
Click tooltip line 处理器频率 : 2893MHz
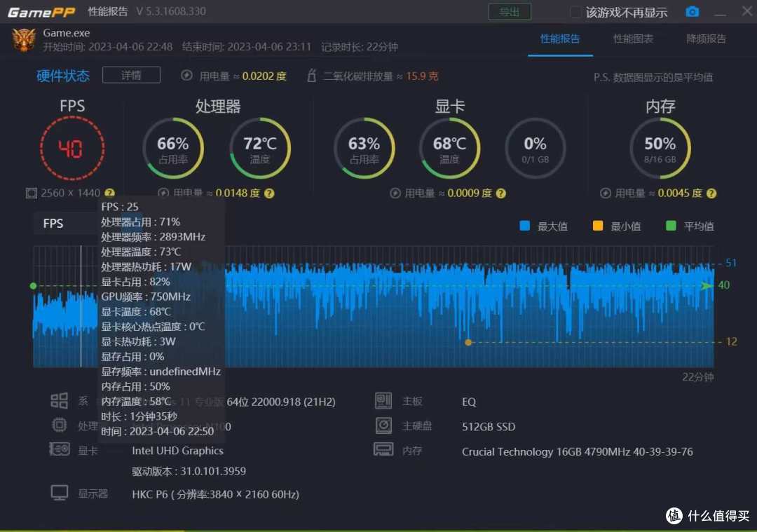pos(153,236)
